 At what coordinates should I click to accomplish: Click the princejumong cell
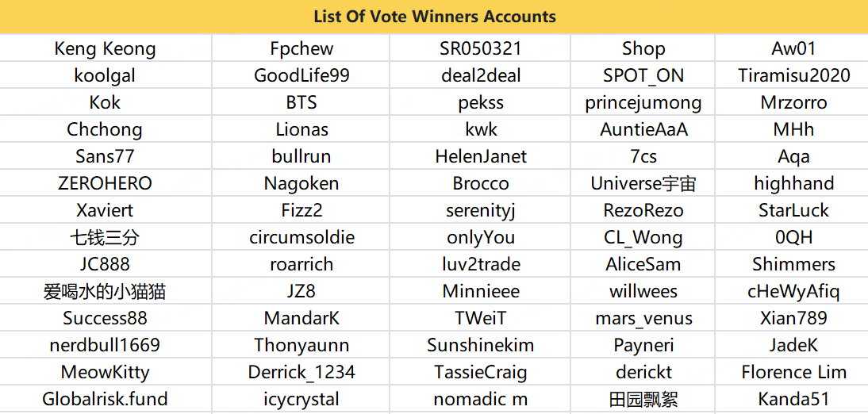coord(643,102)
